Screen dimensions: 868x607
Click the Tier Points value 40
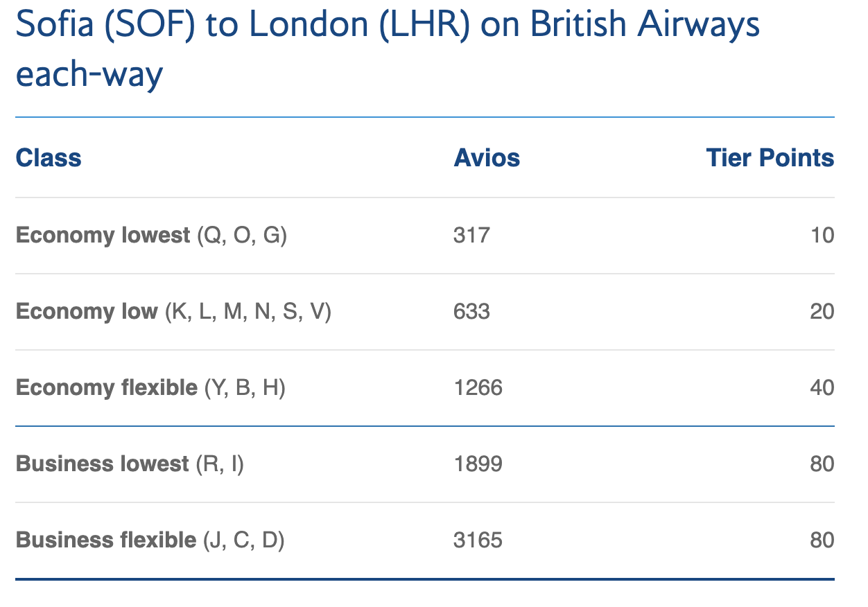point(822,388)
